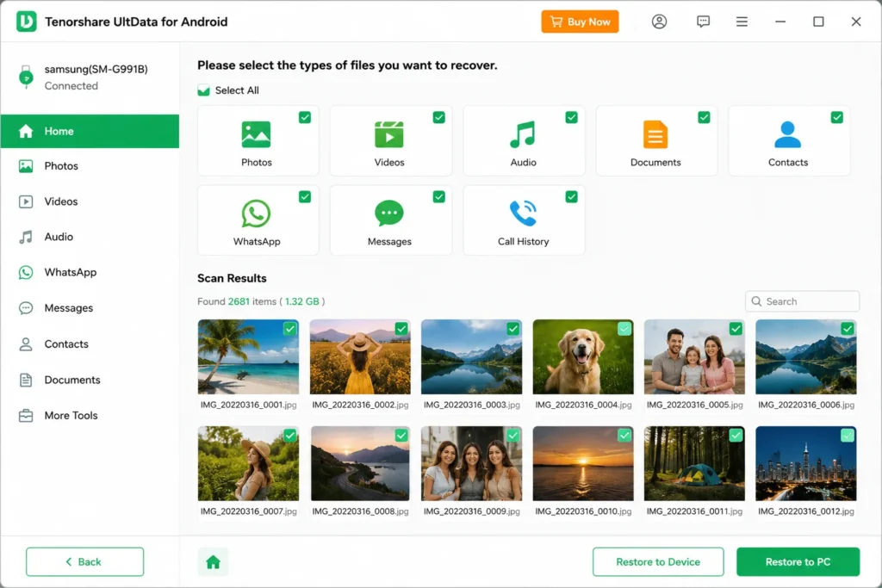This screenshot has height=588, width=882.
Task: Select the Call History phone icon
Action: click(x=523, y=213)
